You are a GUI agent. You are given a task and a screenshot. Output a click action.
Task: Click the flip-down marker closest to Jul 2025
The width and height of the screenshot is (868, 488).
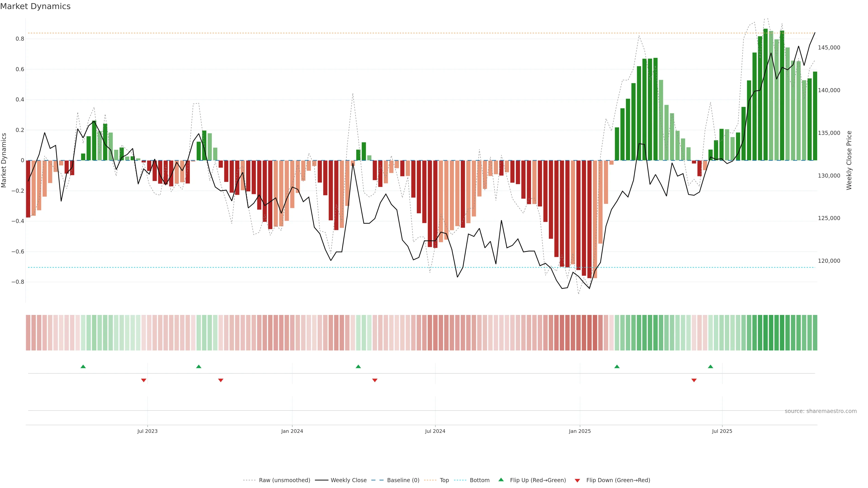point(694,380)
